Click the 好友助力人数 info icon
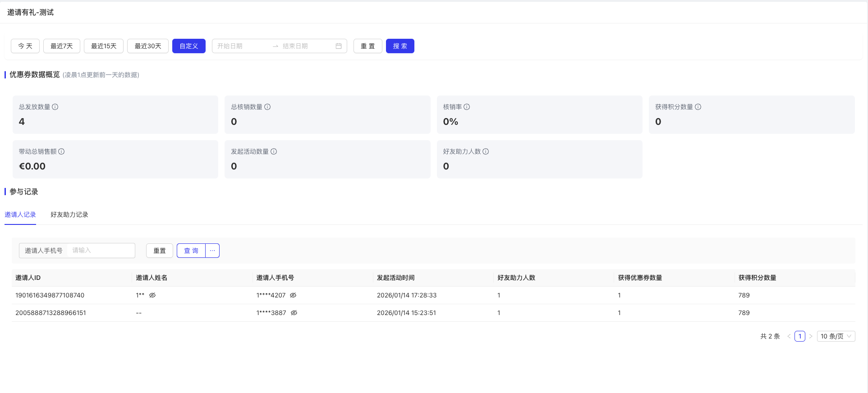 tap(486, 151)
